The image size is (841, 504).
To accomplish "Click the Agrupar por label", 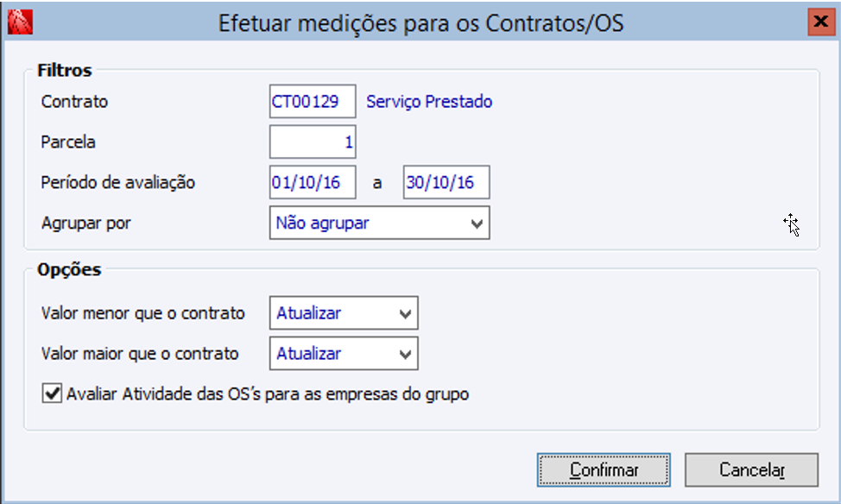I will pyautogui.click(x=85, y=223).
